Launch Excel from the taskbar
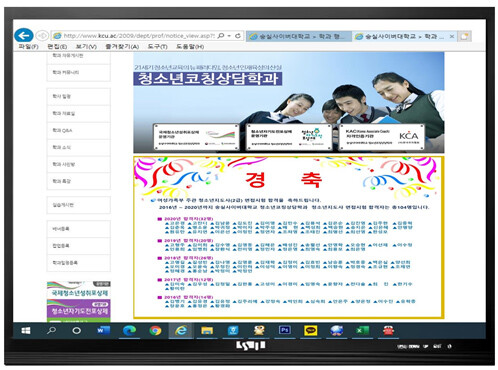This screenshot has height=370, width=498. tap(362, 330)
